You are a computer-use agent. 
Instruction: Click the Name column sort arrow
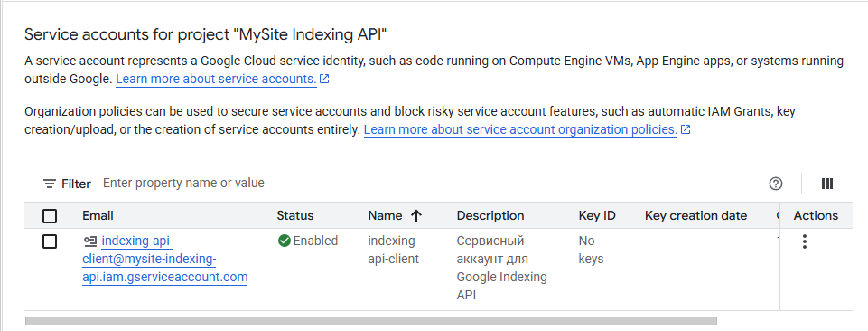tap(416, 215)
